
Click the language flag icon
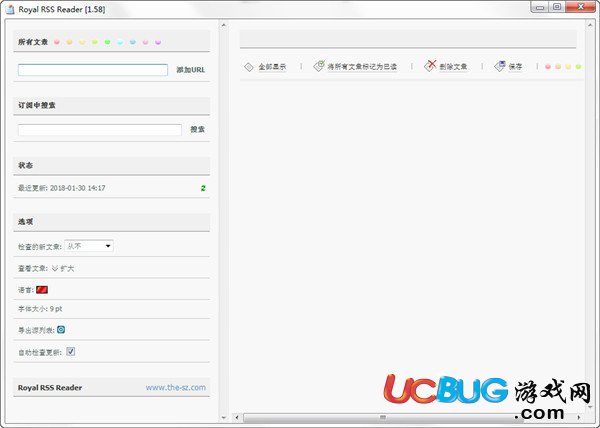42,290
